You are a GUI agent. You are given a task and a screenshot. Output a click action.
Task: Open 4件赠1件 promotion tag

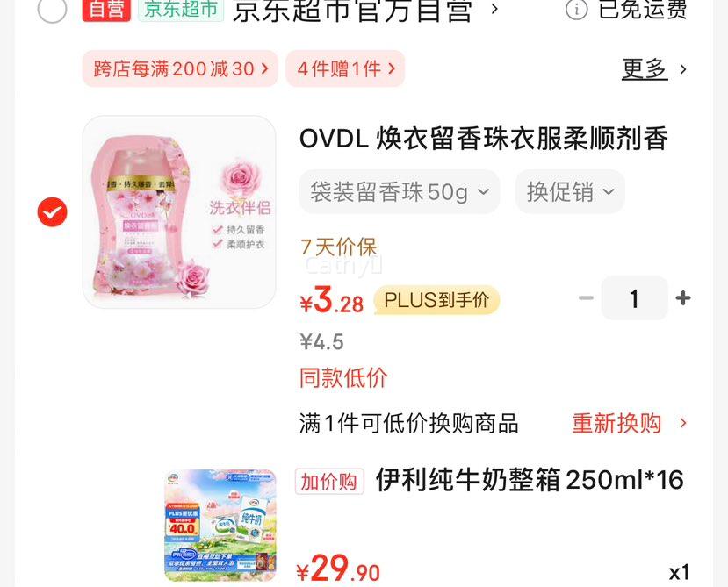(x=345, y=68)
